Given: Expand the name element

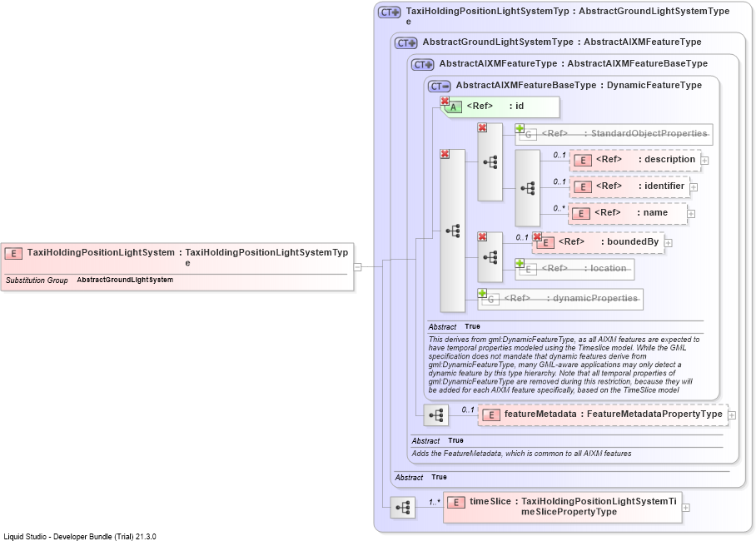Looking at the screenshot, I should pos(691,214).
